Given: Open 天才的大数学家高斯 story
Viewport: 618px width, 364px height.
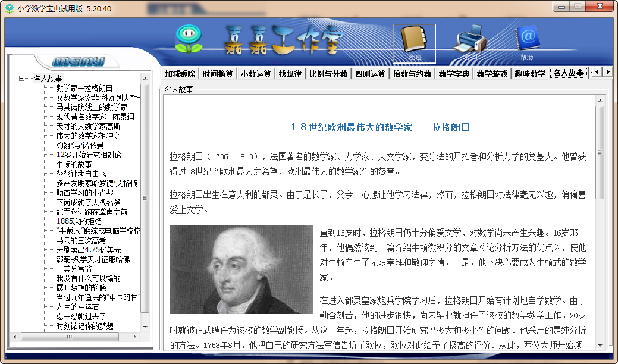Looking at the screenshot, I should pos(88,126).
